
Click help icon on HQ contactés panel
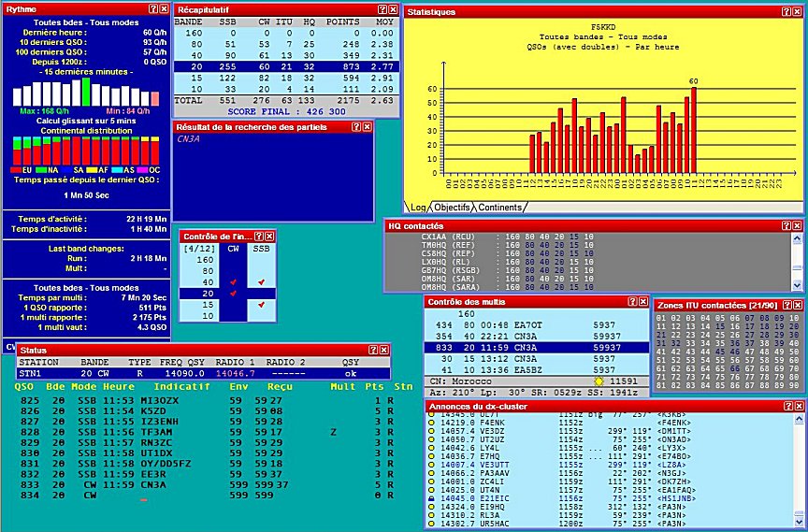784,225
